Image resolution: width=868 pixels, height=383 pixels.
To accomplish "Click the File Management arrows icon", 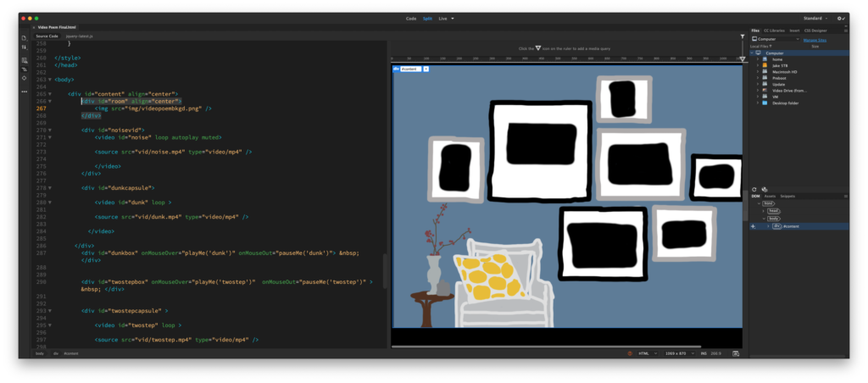I will (24, 48).
